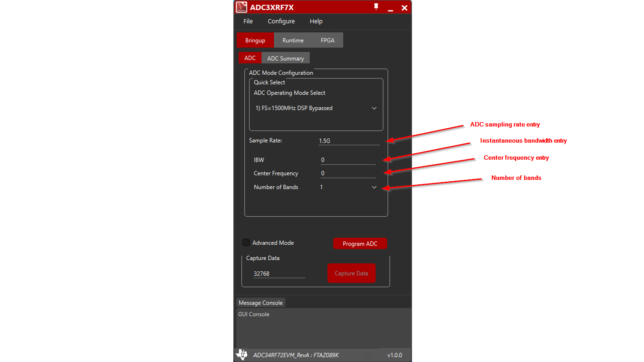This screenshot has width=644, height=362.
Task: Select the ADC tab
Action: coord(250,58)
